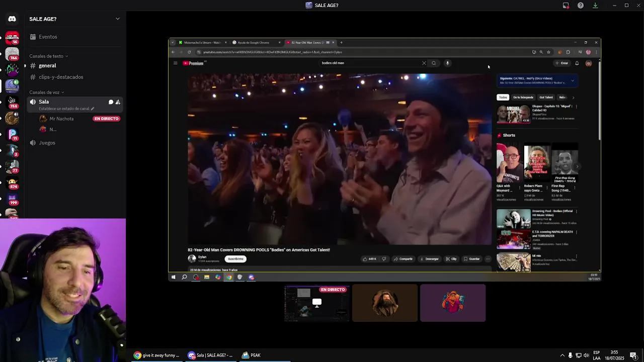This screenshot has width=644, height=362.
Task: Switch to Ayuda de Google Chrome tab
Action: (x=257, y=43)
